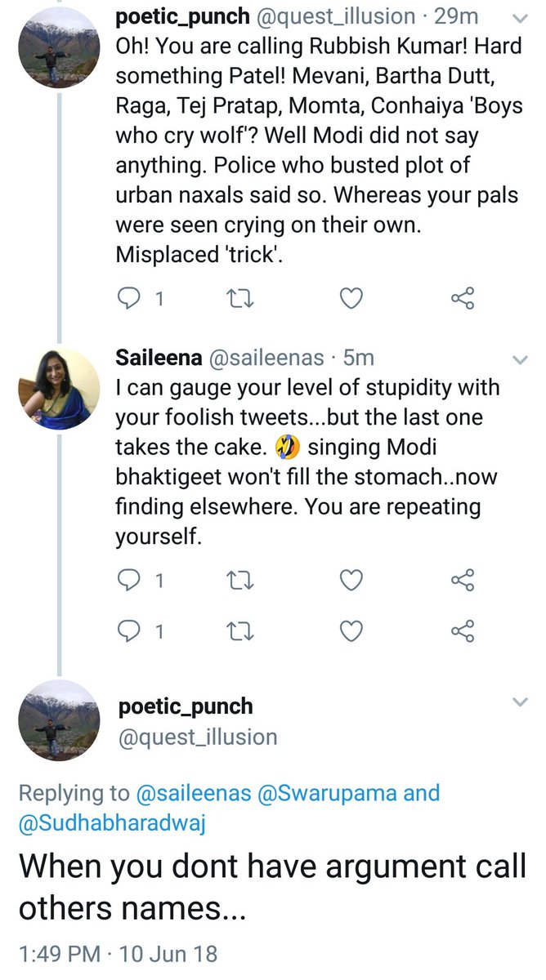
Task: Retweet the first poetic_punch tweet
Action: [x=239, y=300]
